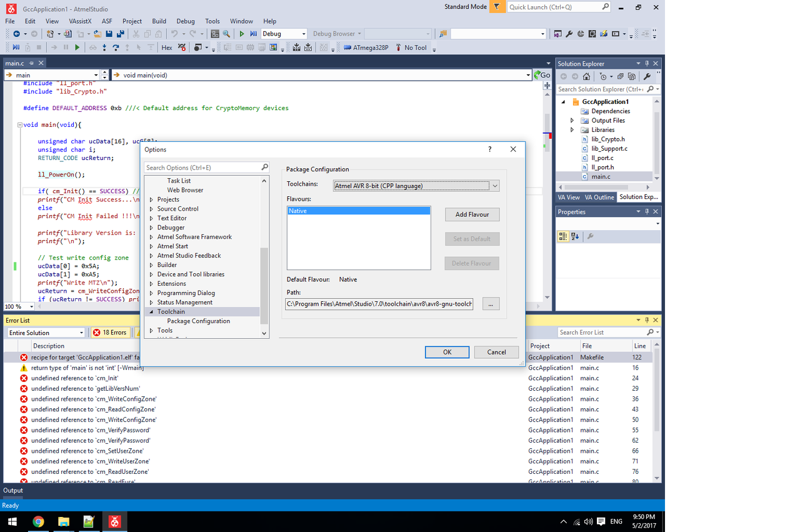This screenshot has width=800, height=532.
Task: Select Atmel Software Framework options item
Action: (194, 237)
